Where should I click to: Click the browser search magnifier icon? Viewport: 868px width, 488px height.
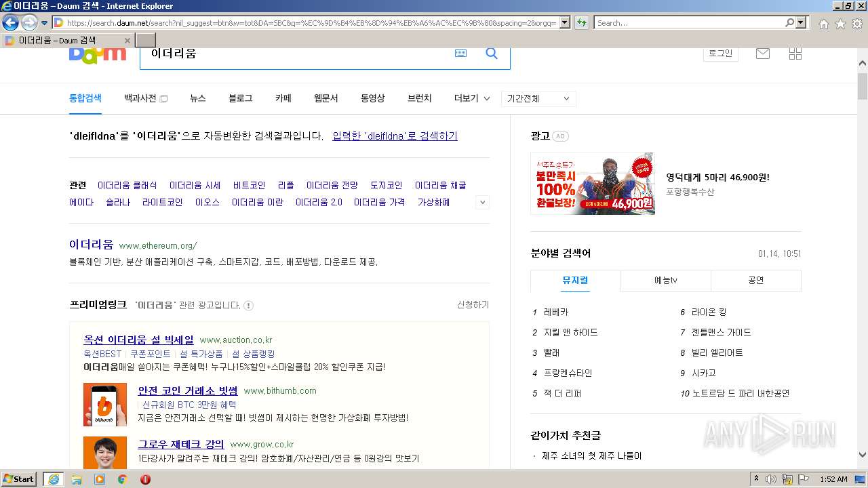click(x=789, y=23)
